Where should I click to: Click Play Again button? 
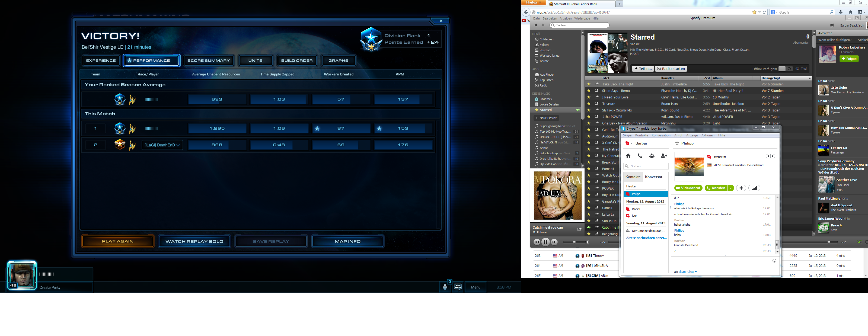point(118,241)
